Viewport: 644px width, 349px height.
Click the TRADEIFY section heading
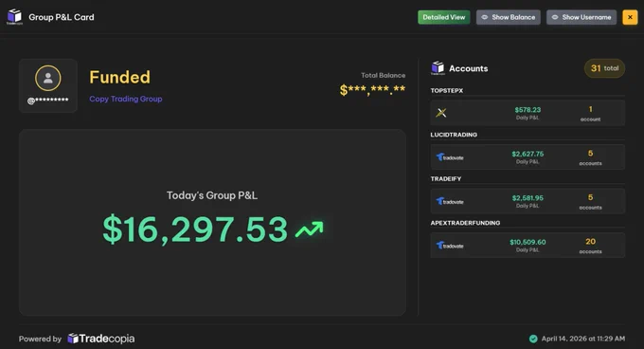(446, 179)
